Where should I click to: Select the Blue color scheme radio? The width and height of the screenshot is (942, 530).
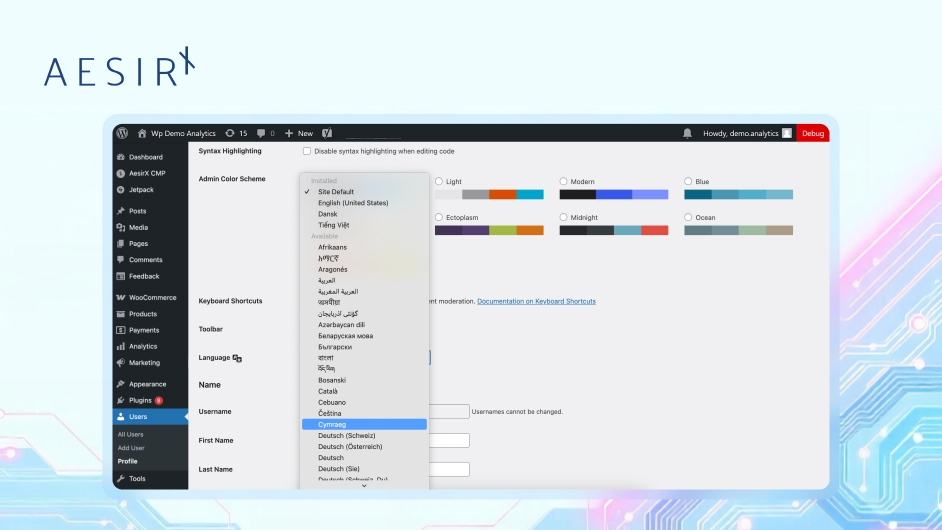pyautogui.click(x=688, y=181)
